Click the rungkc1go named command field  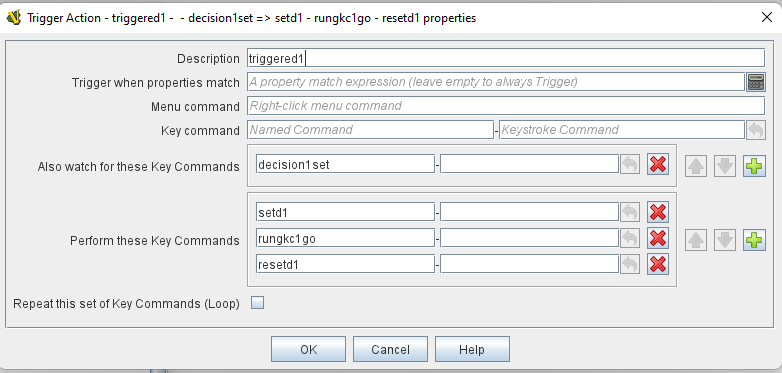(345, 238)
